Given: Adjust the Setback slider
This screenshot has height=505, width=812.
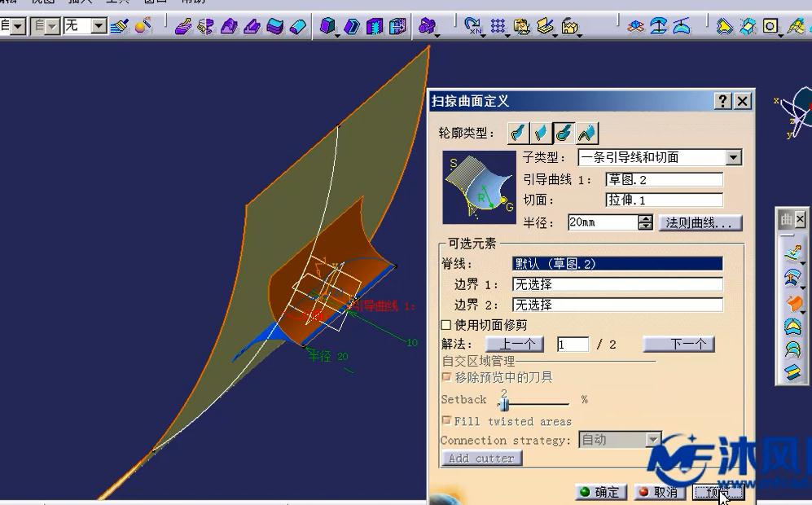Looking at the screenshot, I should tap(505, 403).
